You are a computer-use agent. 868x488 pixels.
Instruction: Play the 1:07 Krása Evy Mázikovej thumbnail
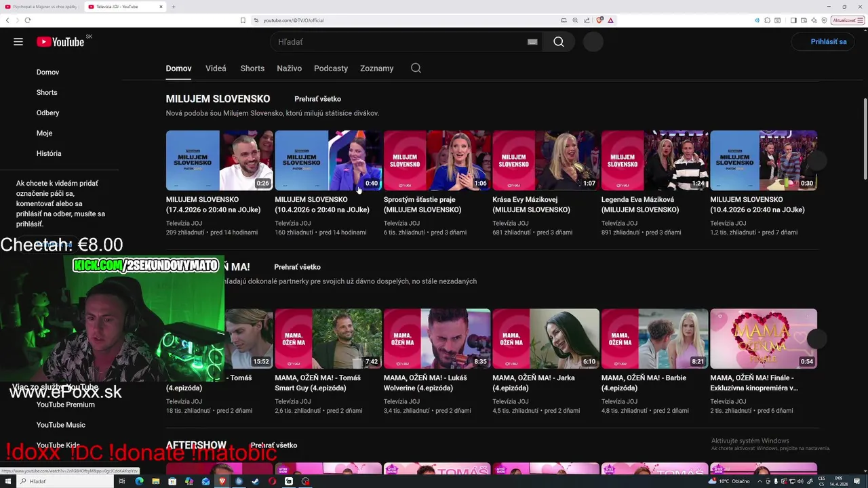546,161
